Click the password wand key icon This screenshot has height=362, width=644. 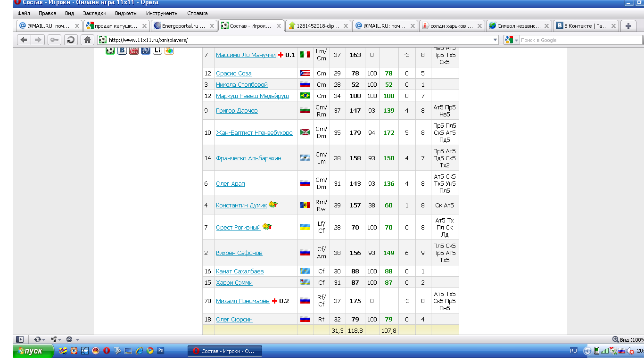[55, 40]
